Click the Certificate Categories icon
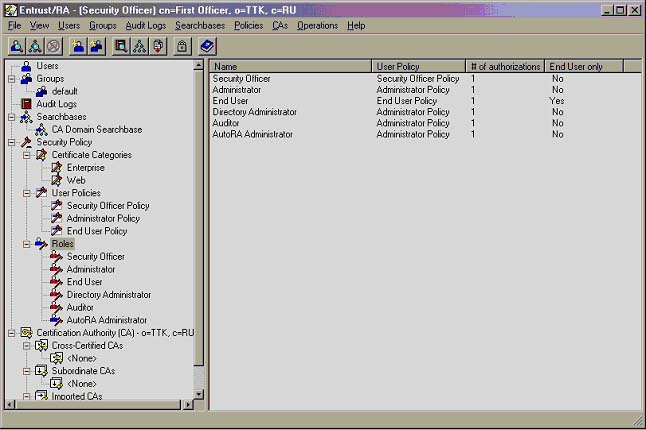 42,155
